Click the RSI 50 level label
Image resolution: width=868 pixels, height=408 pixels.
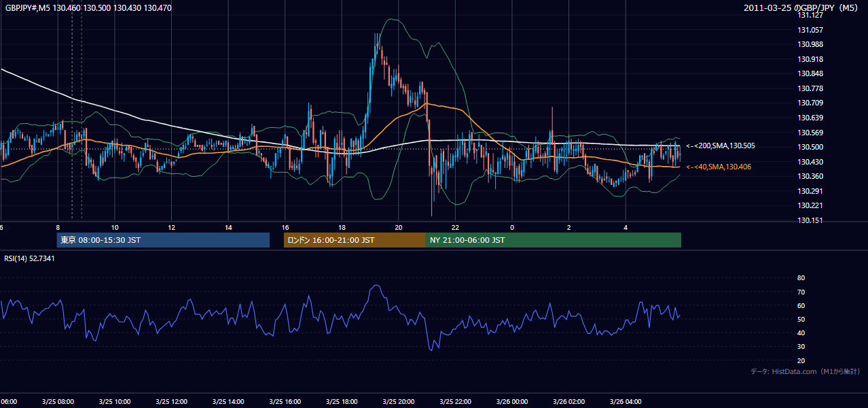click(x=801, y=319)
